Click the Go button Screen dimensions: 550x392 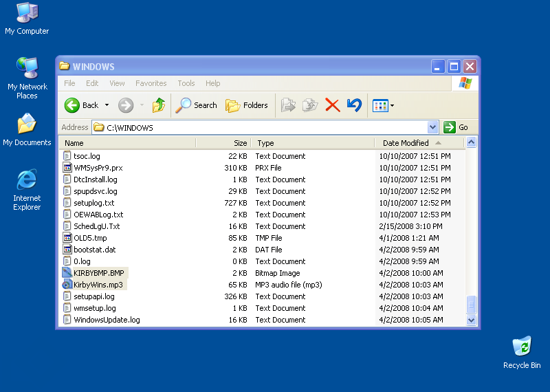point(456,127)
